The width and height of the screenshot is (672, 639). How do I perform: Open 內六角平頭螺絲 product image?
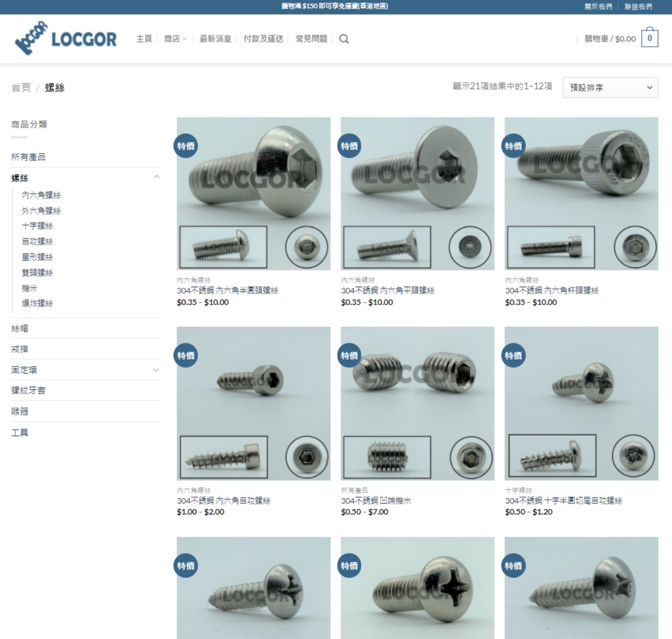point(417,194)
